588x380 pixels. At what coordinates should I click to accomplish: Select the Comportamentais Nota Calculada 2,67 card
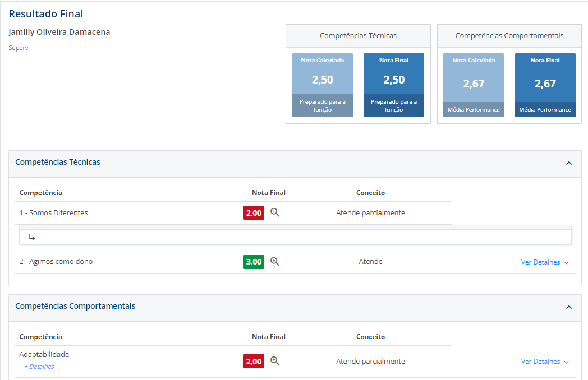tap(474, 85)
